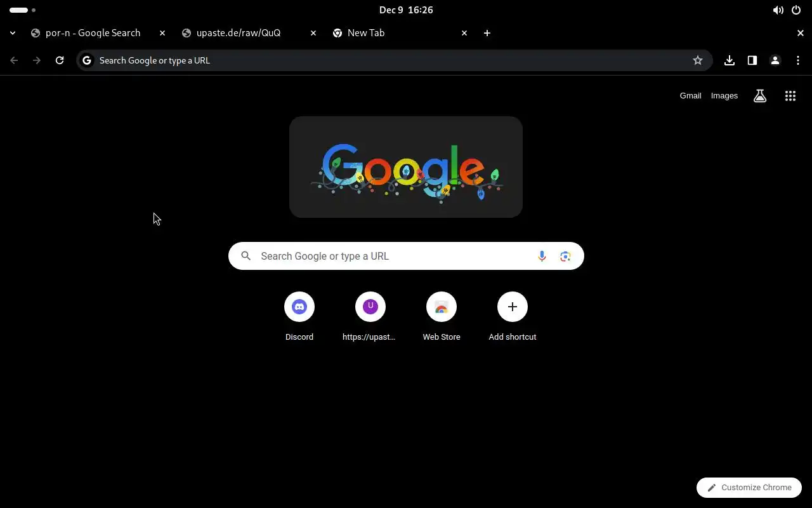Bookmark this tab with the star icon
Viewport: 812px width, 508px height.
pyautogui.click(x=698, y=60)
